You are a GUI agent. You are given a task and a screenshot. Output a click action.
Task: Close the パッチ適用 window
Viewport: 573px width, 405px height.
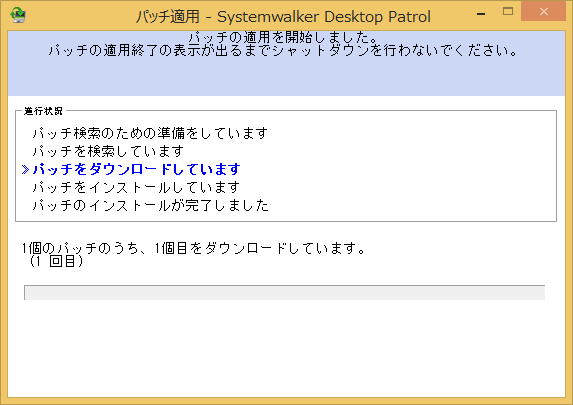(x=543, y=12)
